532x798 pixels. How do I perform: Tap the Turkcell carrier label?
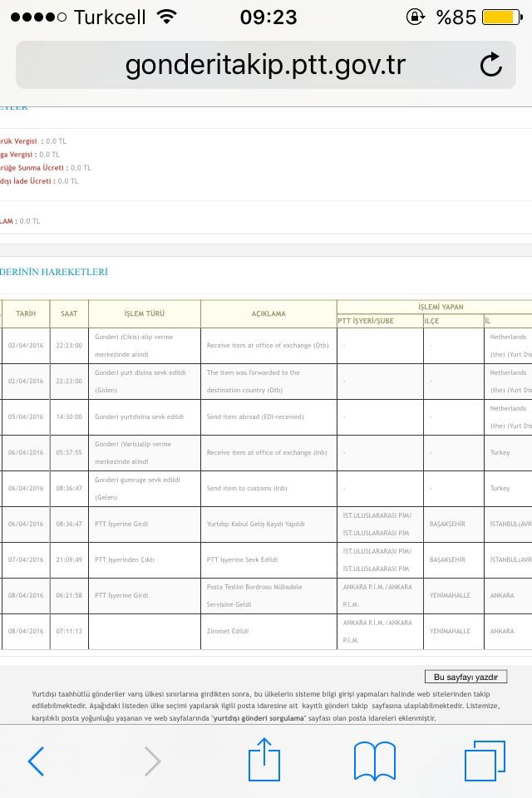[110, 17]
